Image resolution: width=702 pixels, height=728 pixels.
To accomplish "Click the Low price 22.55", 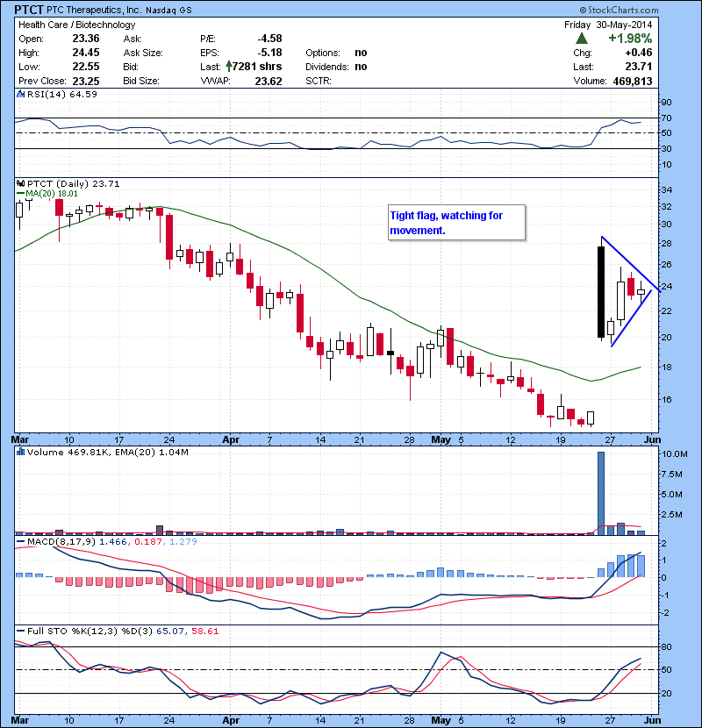I will 86,67.
